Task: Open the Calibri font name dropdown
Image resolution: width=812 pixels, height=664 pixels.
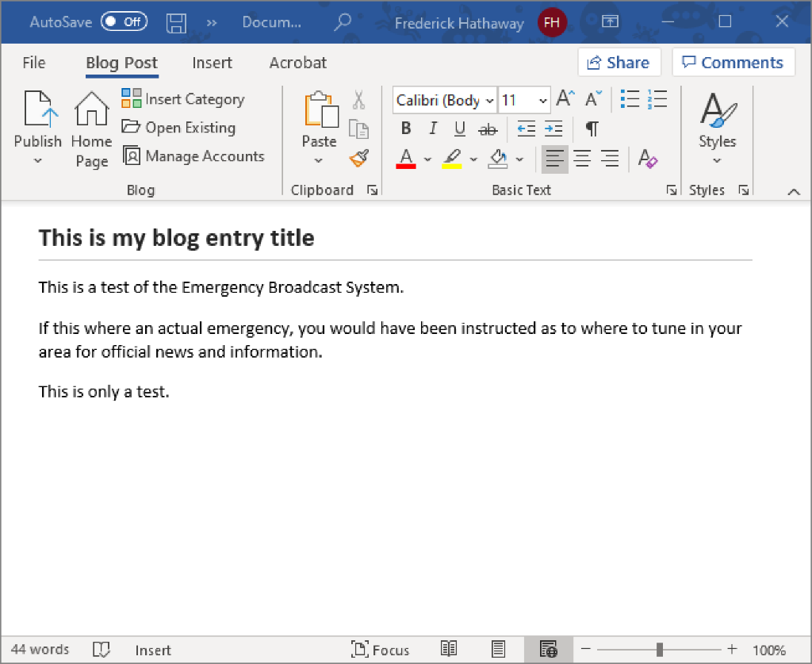Action: (490, 101)
